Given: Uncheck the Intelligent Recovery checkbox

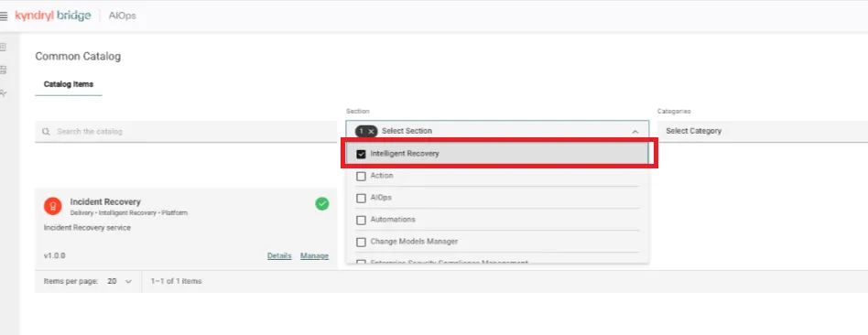Looking at the screenshot, I should coord(361,154).
